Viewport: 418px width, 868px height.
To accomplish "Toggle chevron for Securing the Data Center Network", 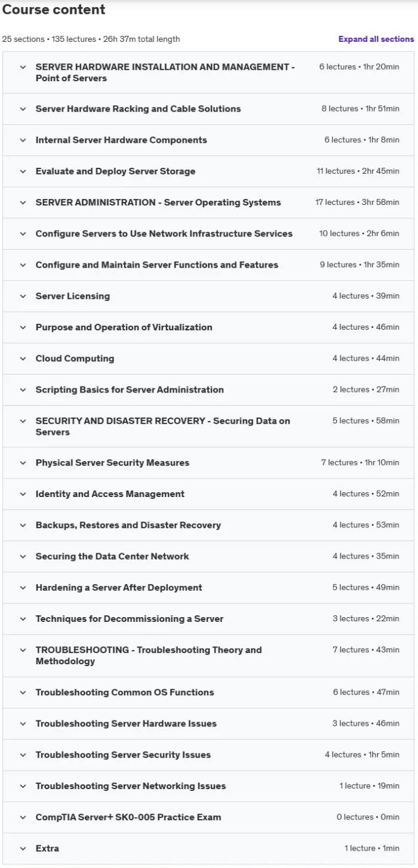I will (23, 557).
